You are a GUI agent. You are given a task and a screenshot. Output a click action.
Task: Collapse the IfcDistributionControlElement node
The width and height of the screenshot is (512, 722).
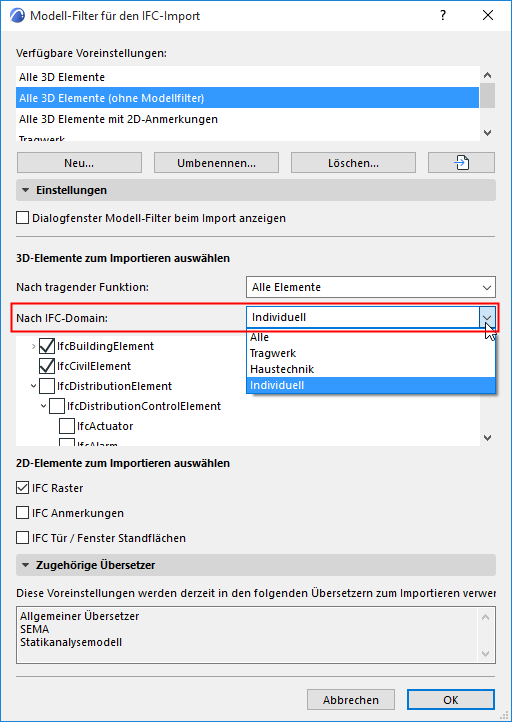43,406
